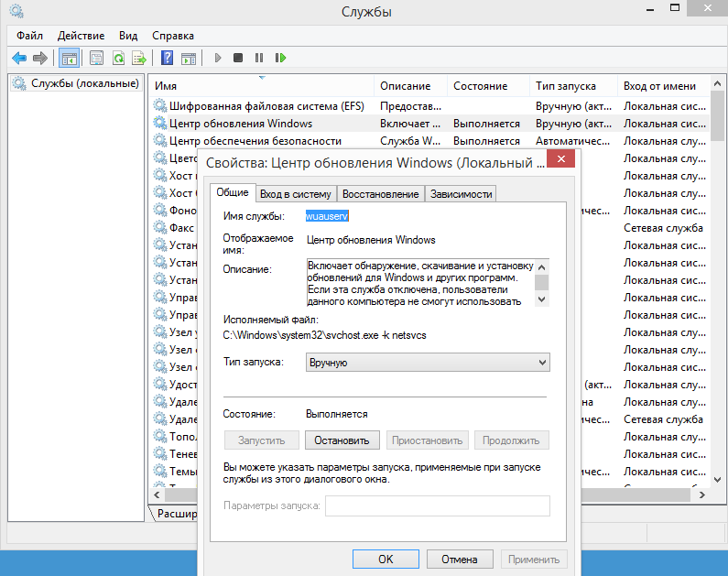
Task: Sort by the Имя column header
Action: (263, 86)
